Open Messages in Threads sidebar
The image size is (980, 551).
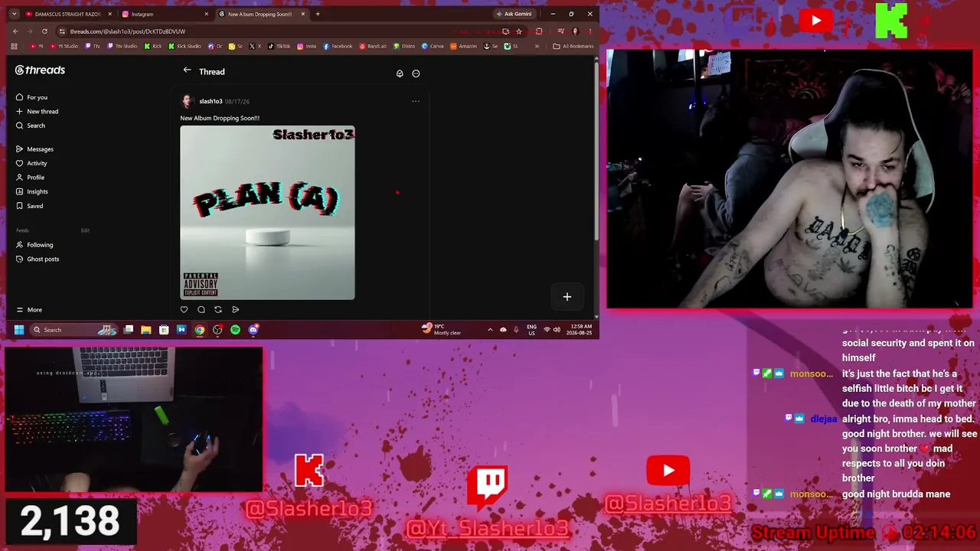(x=34, y=149)
